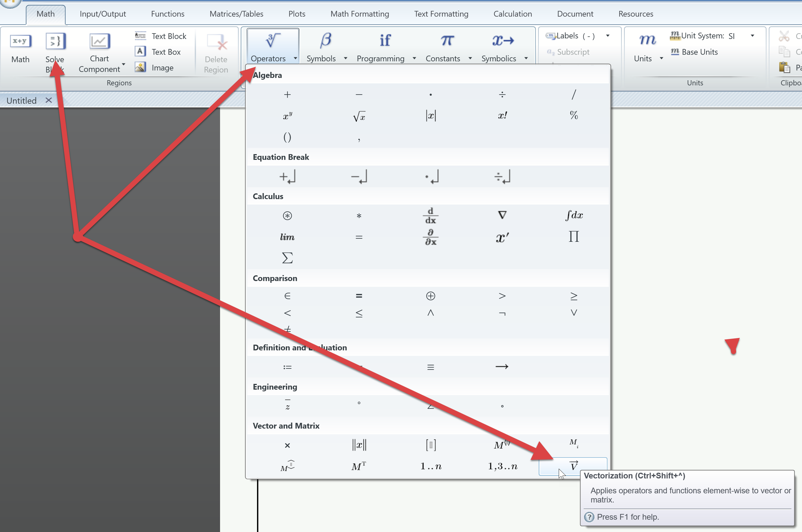Switch to the Text Formatting tab
802x532 pixels.
pos(441,14)
